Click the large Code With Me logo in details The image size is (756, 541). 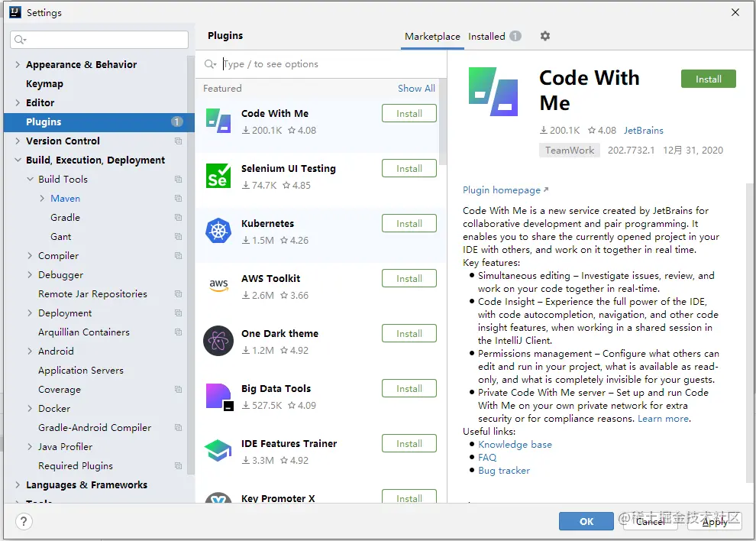pos(493,92)
